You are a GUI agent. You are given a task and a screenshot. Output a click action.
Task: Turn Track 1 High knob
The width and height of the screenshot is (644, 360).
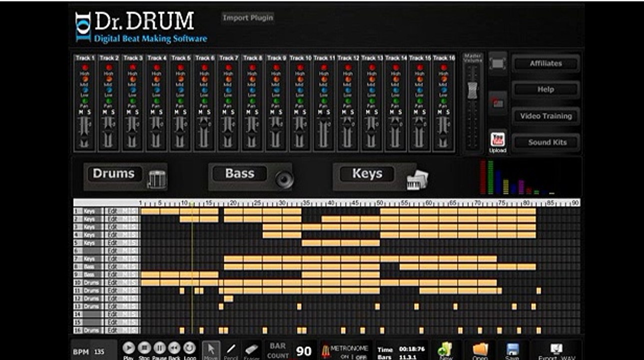[85, 67]
